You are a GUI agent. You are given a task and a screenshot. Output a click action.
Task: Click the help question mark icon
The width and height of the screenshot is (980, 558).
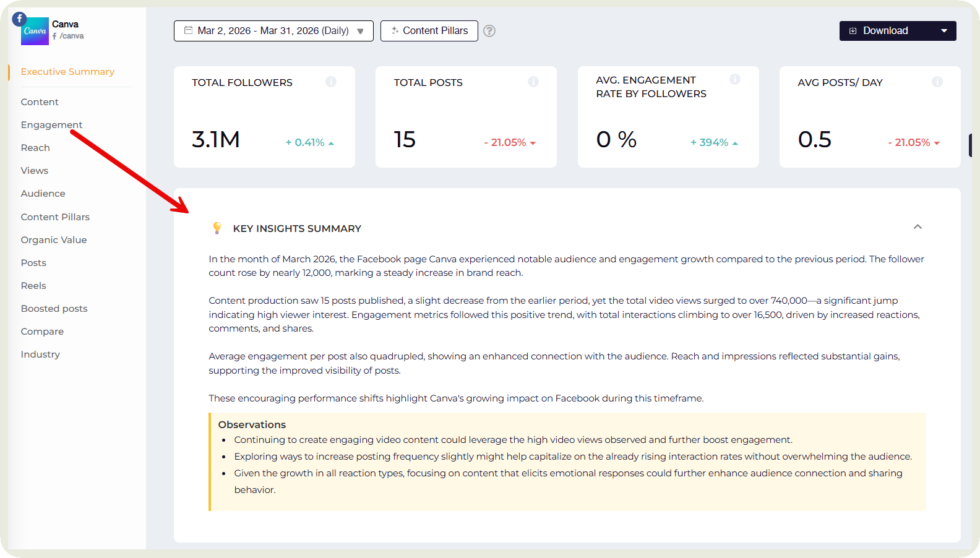(489, 31)
